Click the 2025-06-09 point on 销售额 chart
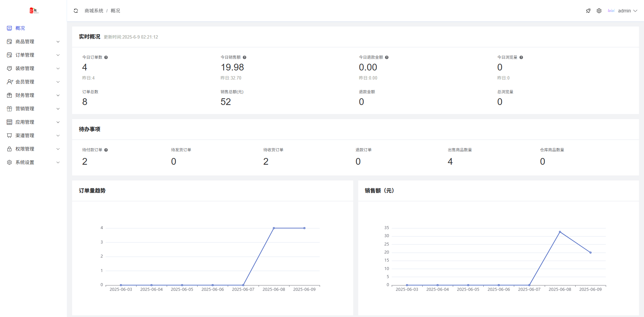The image size is (644, 317). [590, 253]
